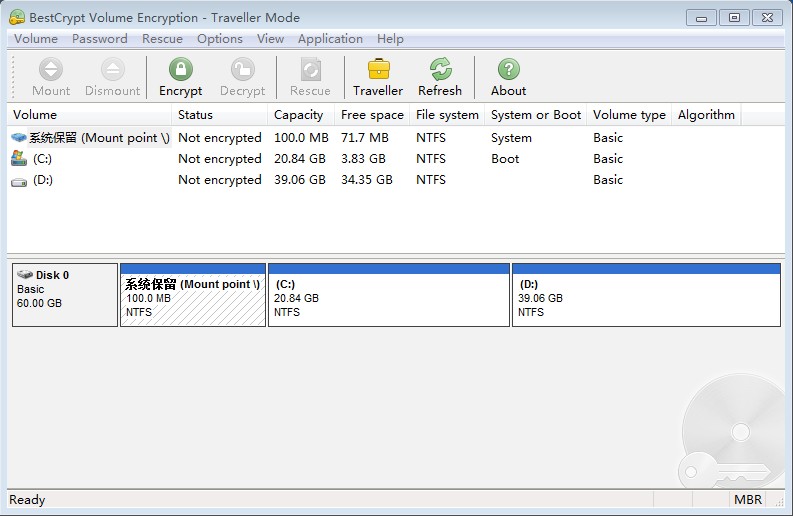Open the Application menu

pos(330,39)
